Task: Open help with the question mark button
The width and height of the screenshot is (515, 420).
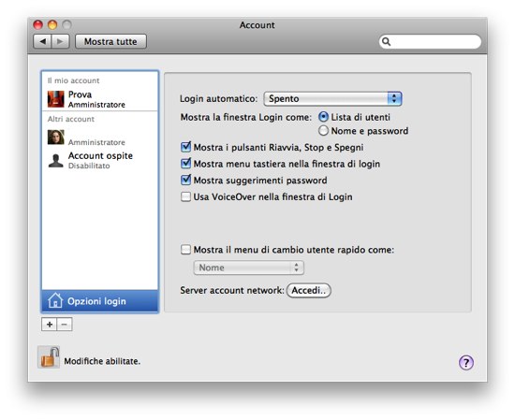Action: [466, 363]
